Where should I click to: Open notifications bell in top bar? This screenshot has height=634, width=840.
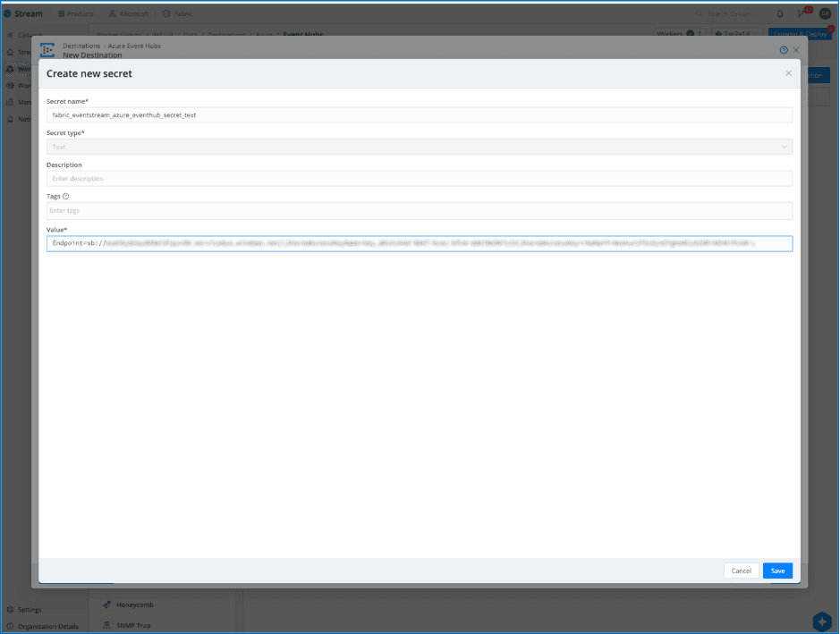pos(780,13)
